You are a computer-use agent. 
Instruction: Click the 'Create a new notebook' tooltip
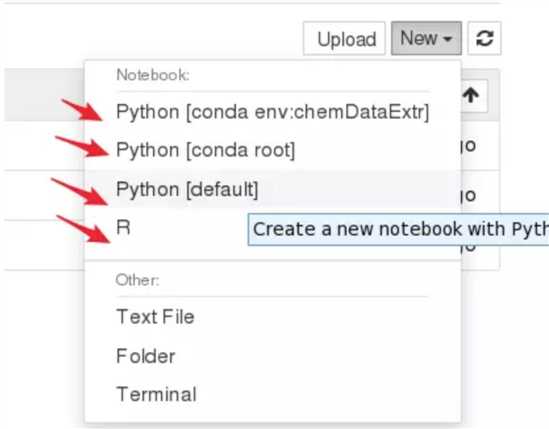coord(398,229)
